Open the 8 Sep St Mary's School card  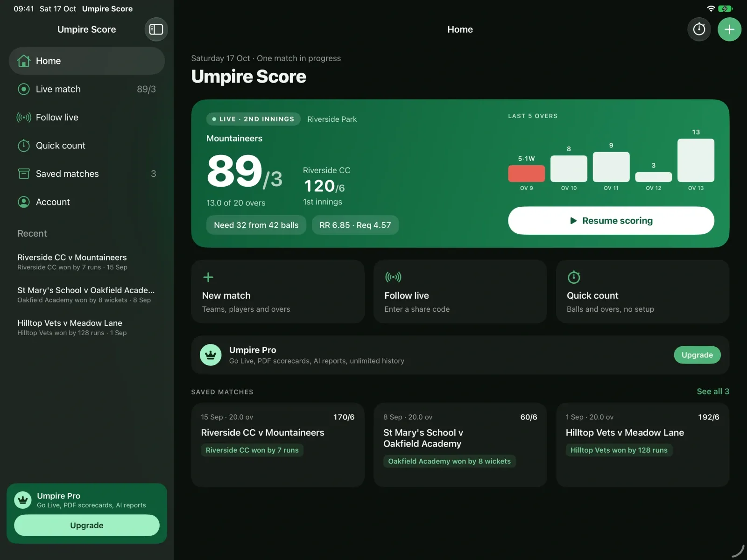click(x=460, y=445)
